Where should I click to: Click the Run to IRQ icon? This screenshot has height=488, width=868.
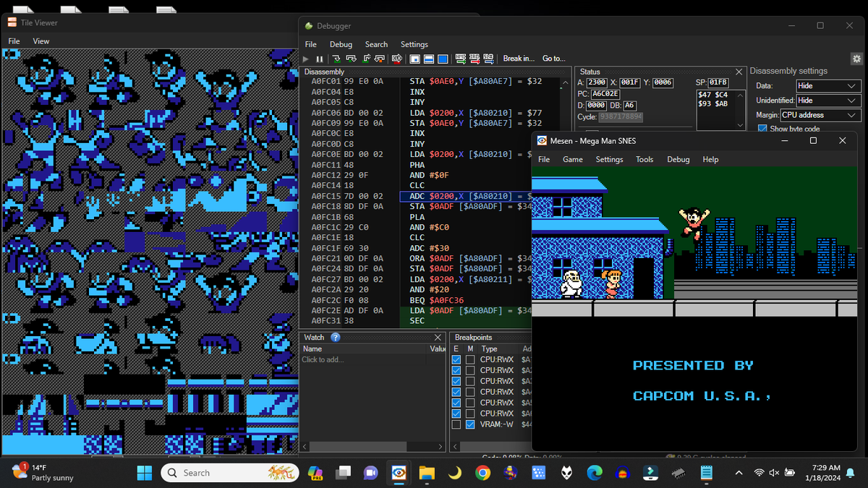coord(475,59)
